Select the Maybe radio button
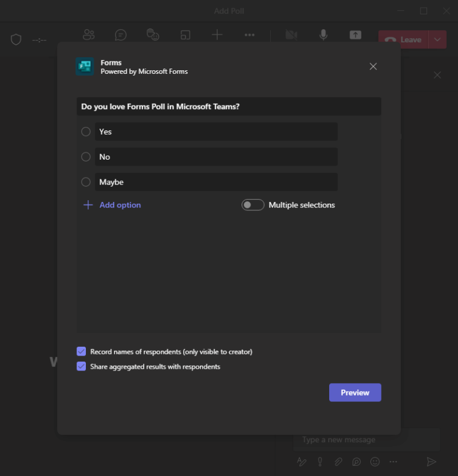 pyautogui.click(x=86, y=182)
